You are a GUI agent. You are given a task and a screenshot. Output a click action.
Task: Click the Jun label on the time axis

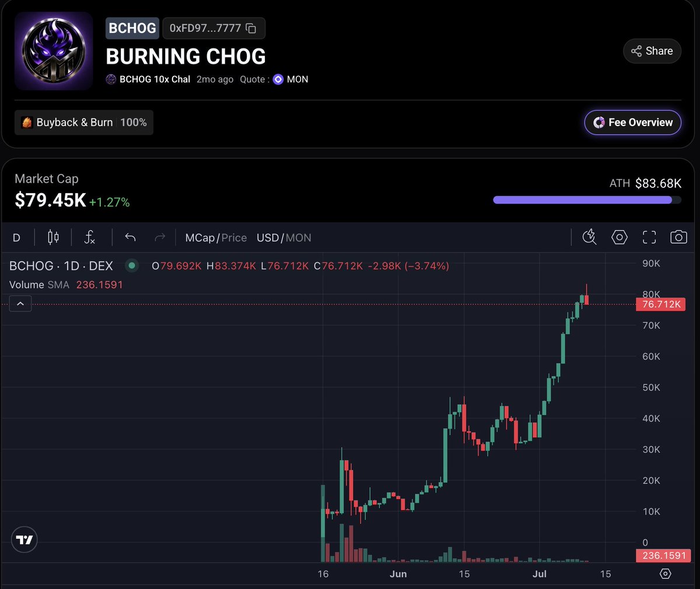[x=398, y=574]
